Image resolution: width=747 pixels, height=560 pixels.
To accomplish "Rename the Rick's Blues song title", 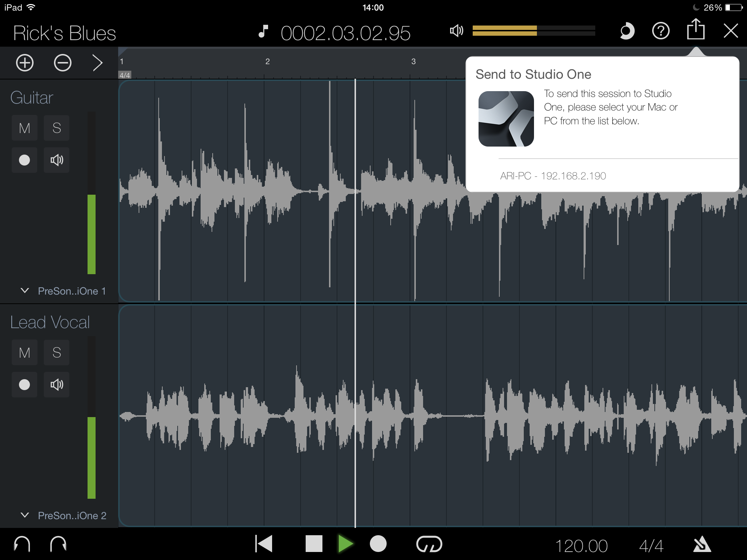I will [65, 33].
